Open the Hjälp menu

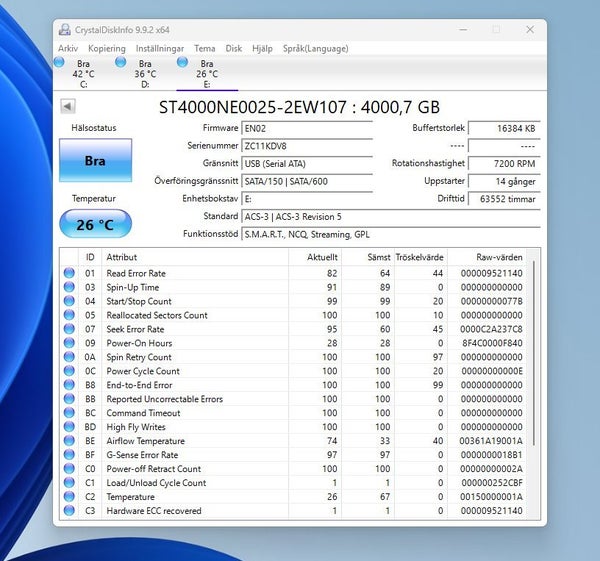point(262,49)
